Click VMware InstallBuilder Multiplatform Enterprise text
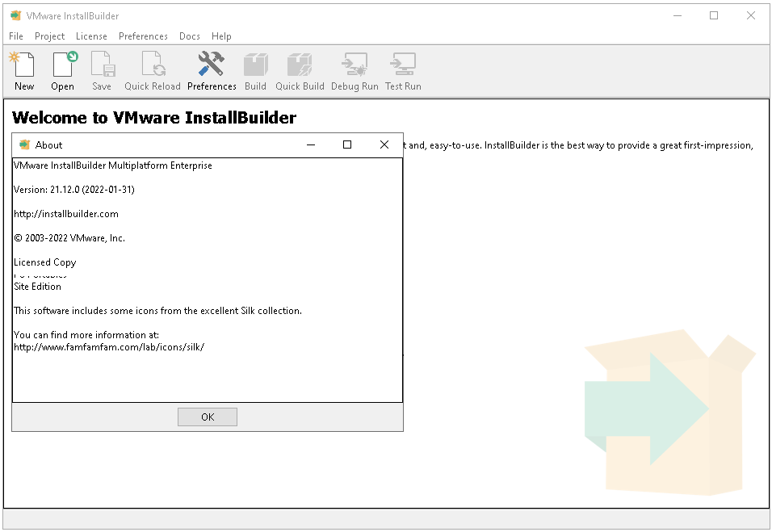772x532 pixels. (x=113, y=165)
